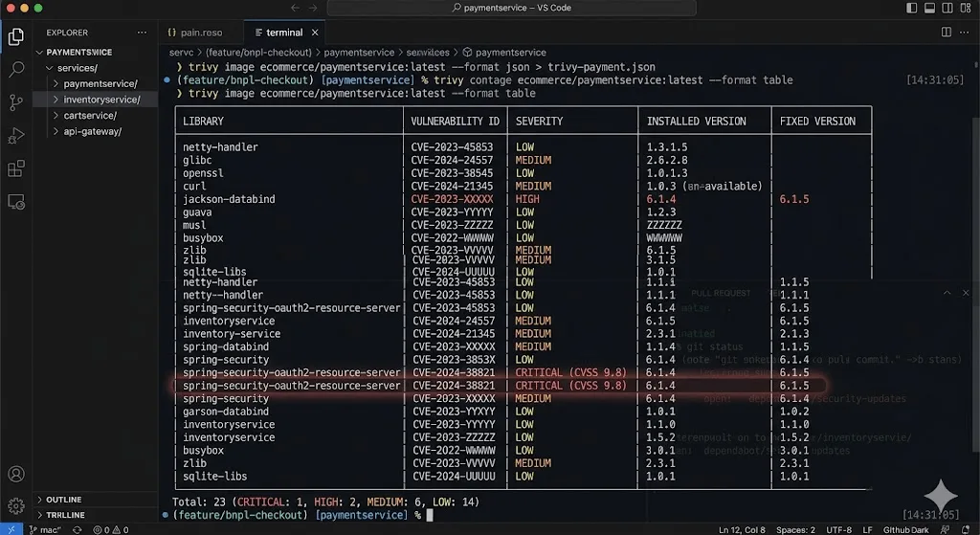980x535 pixels.
Task: Expand the TRRLLINE section
Action: [95, 515]
